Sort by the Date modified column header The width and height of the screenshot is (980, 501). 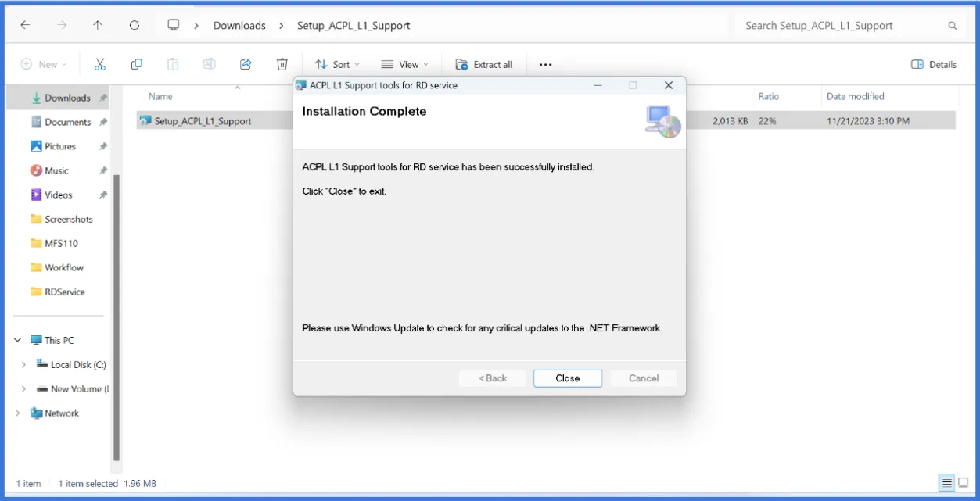856,96
